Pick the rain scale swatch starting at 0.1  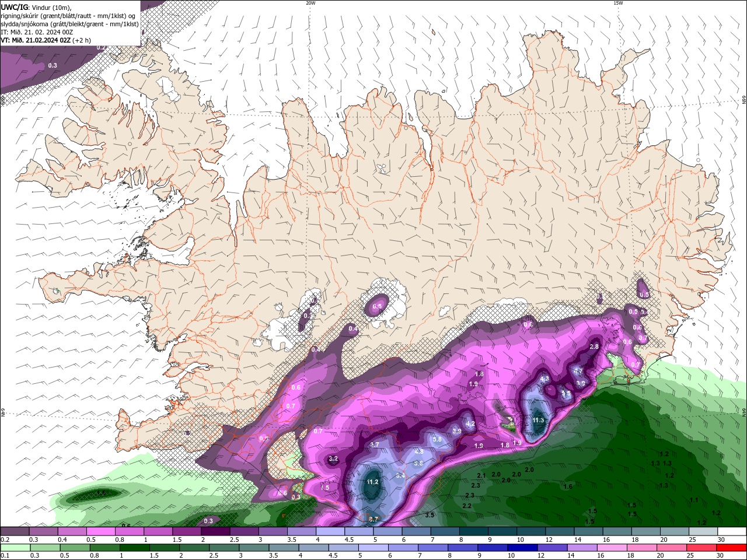click(15, 548)
